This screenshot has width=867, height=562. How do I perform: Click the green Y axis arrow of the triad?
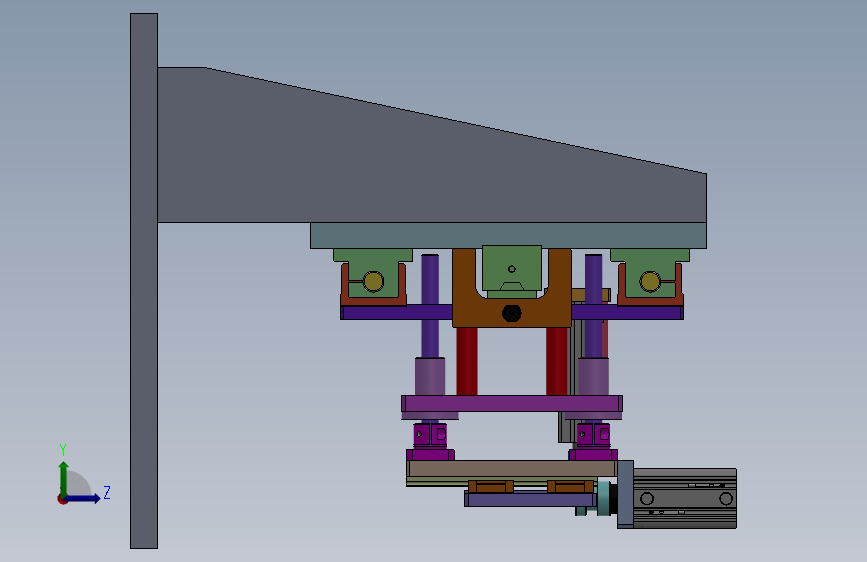click(64, 478)
